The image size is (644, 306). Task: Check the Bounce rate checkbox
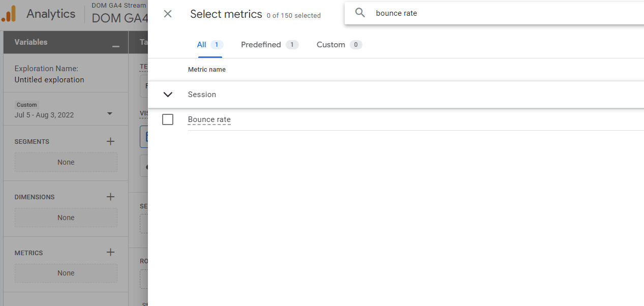coord(168,119)
